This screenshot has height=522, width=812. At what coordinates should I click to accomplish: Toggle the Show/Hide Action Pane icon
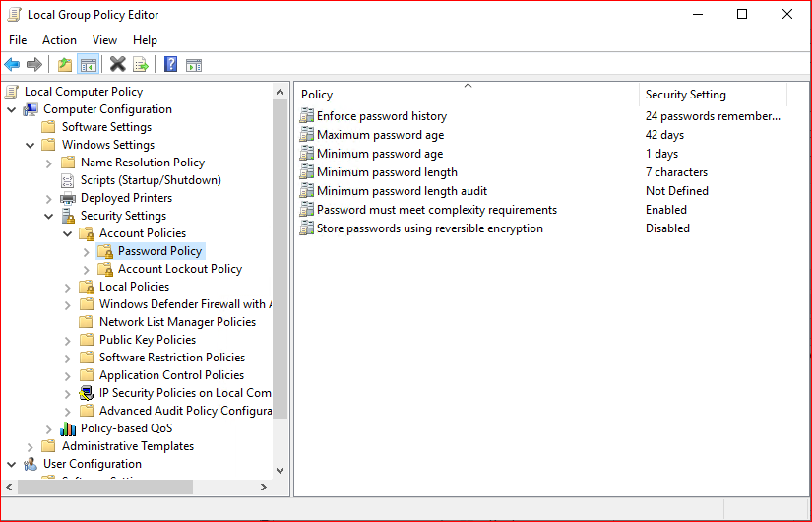pyautogui.click(x=194, y=65)
